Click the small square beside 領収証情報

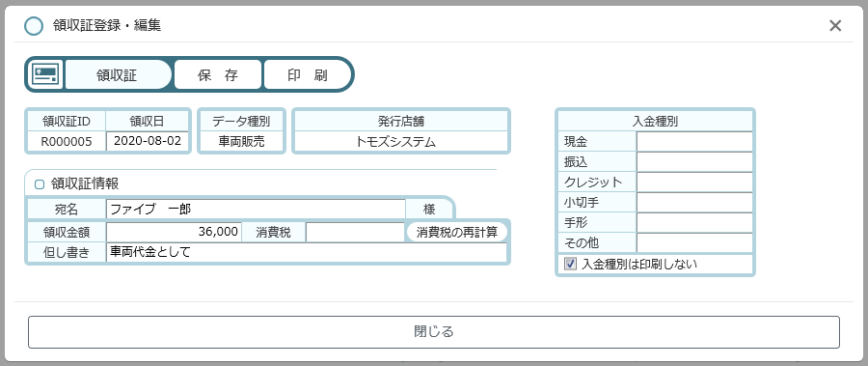click(40, 184)
